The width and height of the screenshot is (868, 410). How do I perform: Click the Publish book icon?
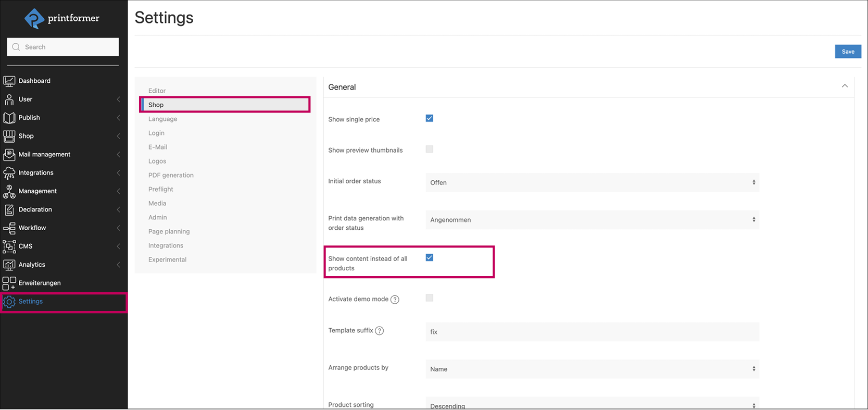[9, 118]
